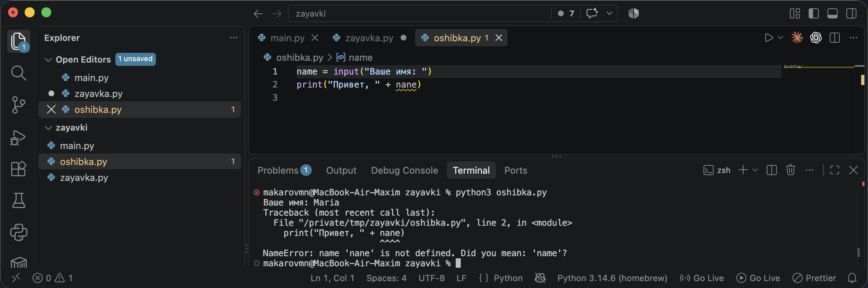The width and height of the screenshot is (868, 288).
Task: Click the Prettier status bar item
Action: [x=814, y=278]
